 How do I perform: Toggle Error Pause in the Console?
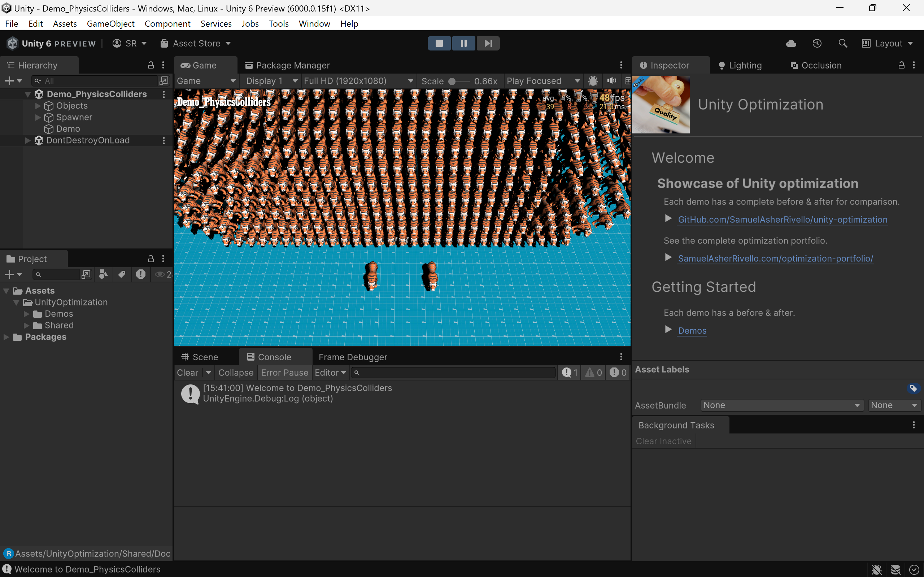pos(284,373)
